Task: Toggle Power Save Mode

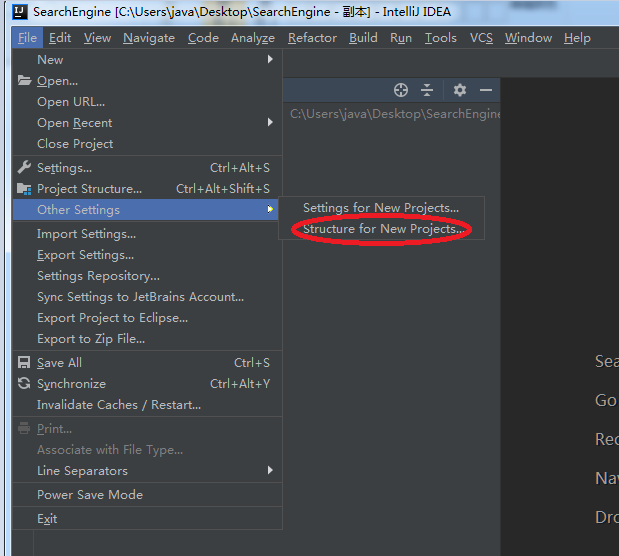Action: pyautogui.click(x=147, y=495)
